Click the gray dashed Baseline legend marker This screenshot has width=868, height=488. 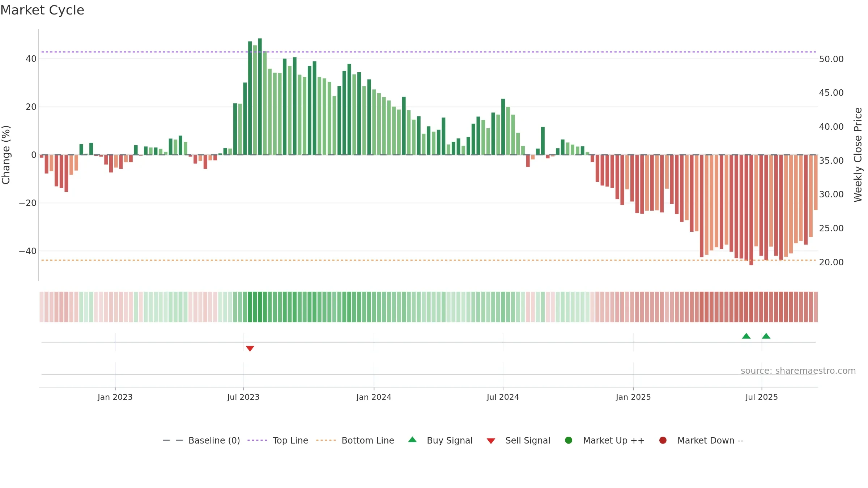[x=173, y=440]
